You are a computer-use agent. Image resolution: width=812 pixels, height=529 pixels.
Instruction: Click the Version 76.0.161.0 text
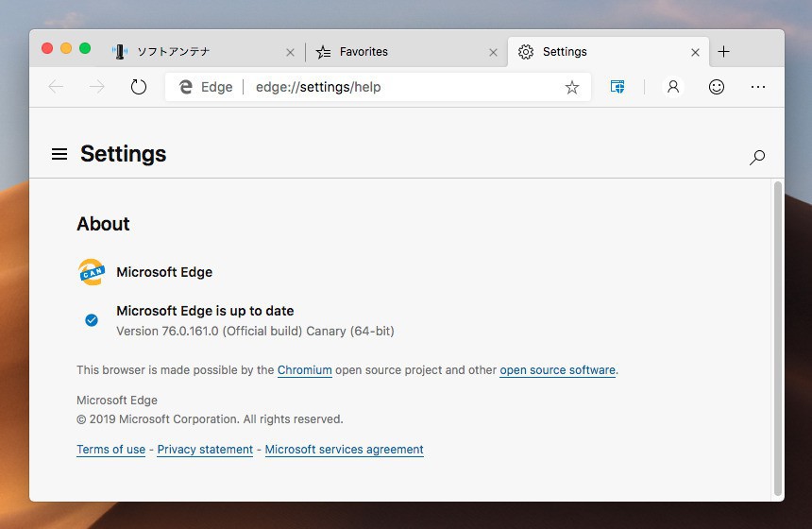click(x=255, y=331)
